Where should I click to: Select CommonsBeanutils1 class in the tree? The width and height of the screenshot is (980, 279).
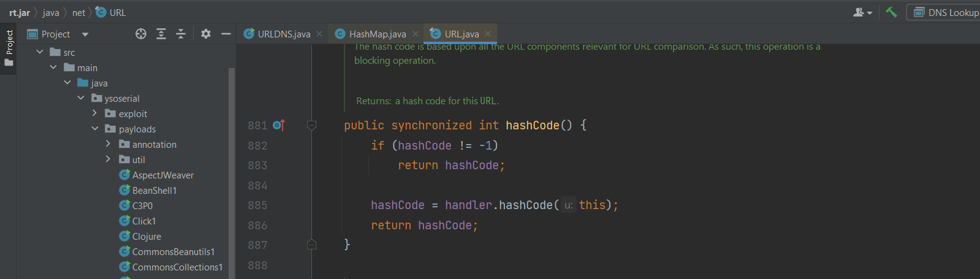[173, 252]
